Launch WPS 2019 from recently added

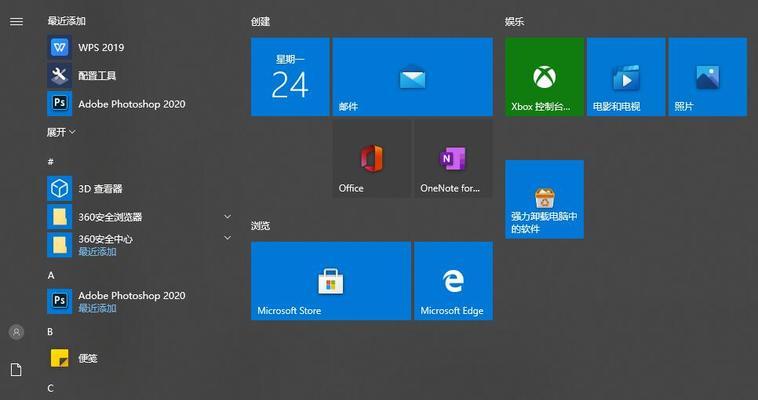click(x=140, y=47)
